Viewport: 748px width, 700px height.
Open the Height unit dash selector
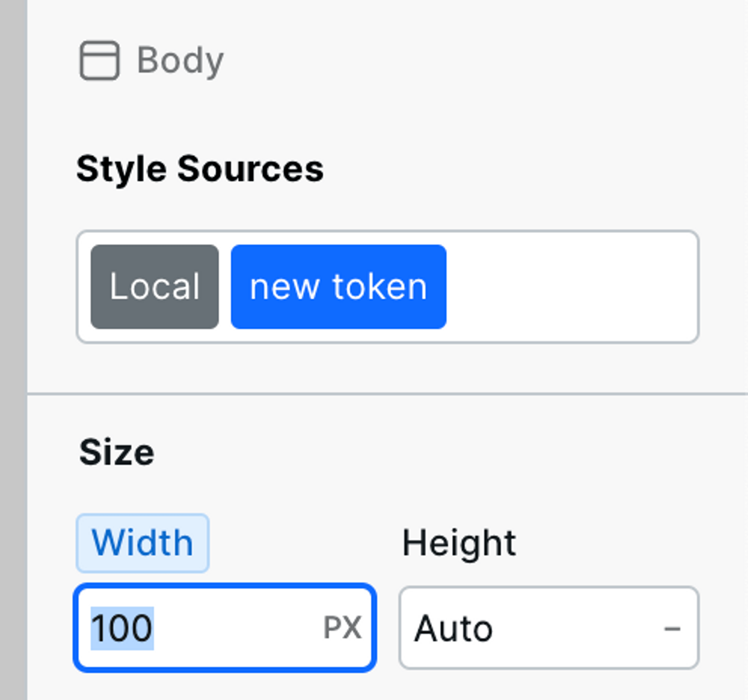pos(672,629)
